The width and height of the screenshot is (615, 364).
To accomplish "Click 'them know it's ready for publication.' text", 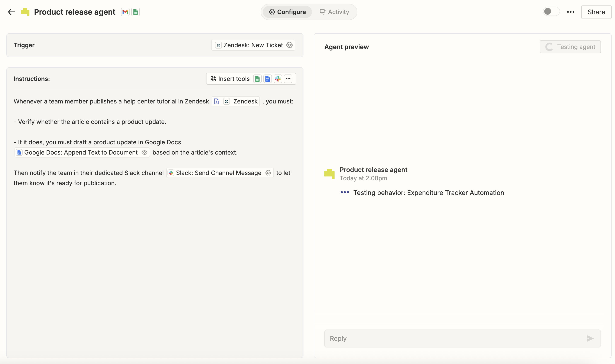I will click(65, 183).
